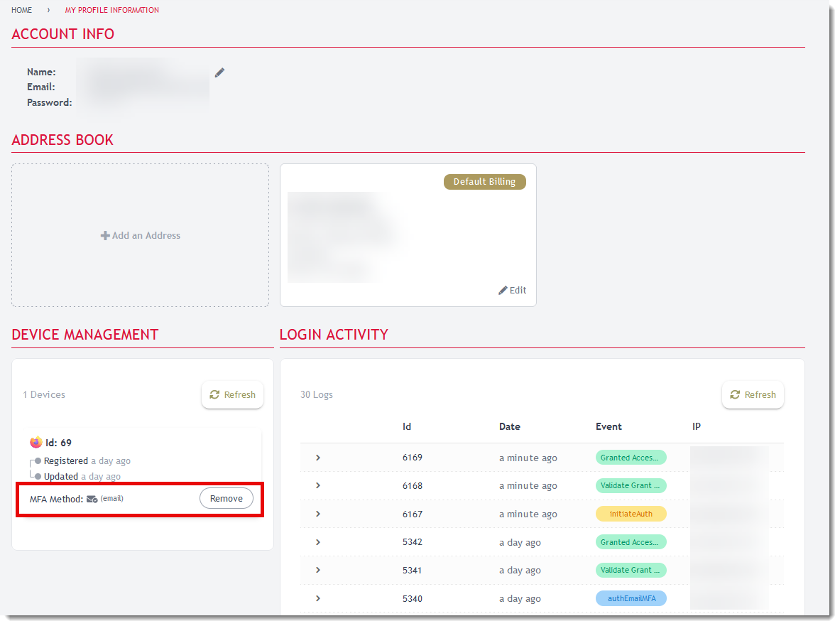Click the Name label in Account Info
The image size is (840, 626).
(41, 72)
